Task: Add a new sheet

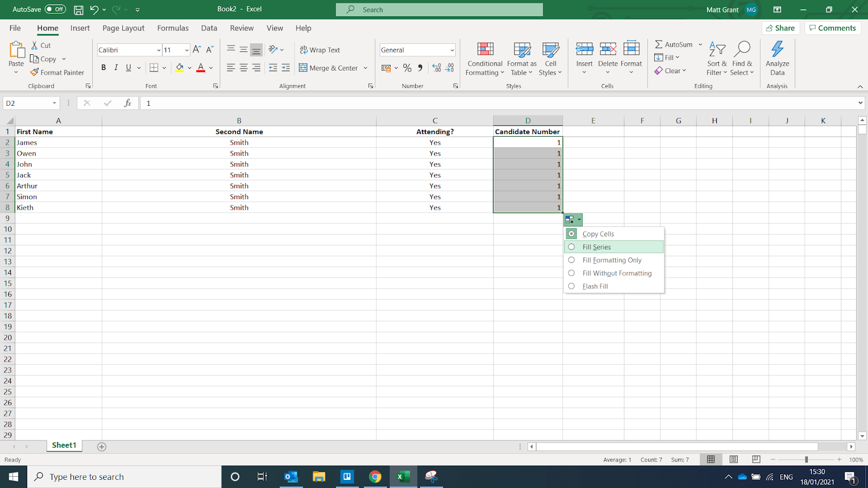Action: [101, 446]
